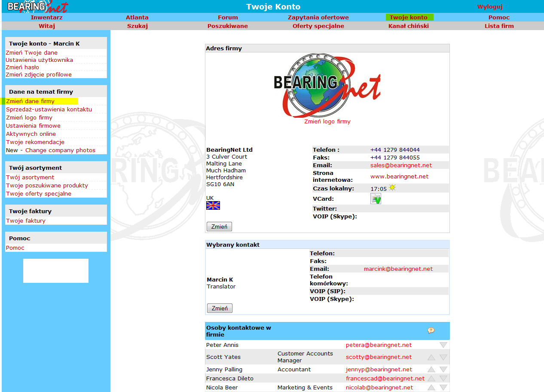The image size is (544, 392).
Task: Click the BearingNet logo in top-left header
Action: point(37,6)
